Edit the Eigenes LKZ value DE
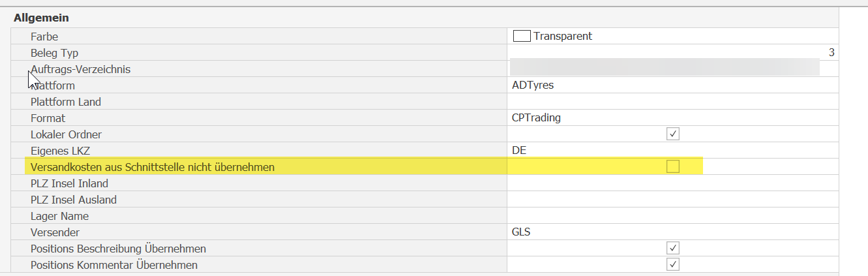 pyautogui.click(x=520, y=151)
